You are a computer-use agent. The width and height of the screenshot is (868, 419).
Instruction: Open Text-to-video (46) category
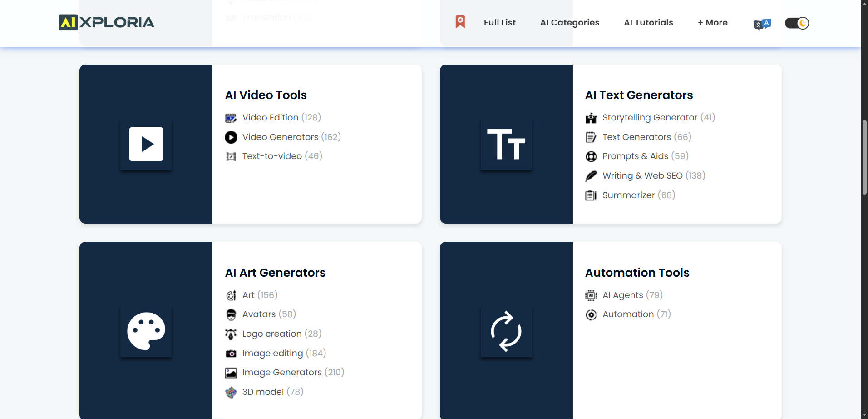(x=282, y=156)
